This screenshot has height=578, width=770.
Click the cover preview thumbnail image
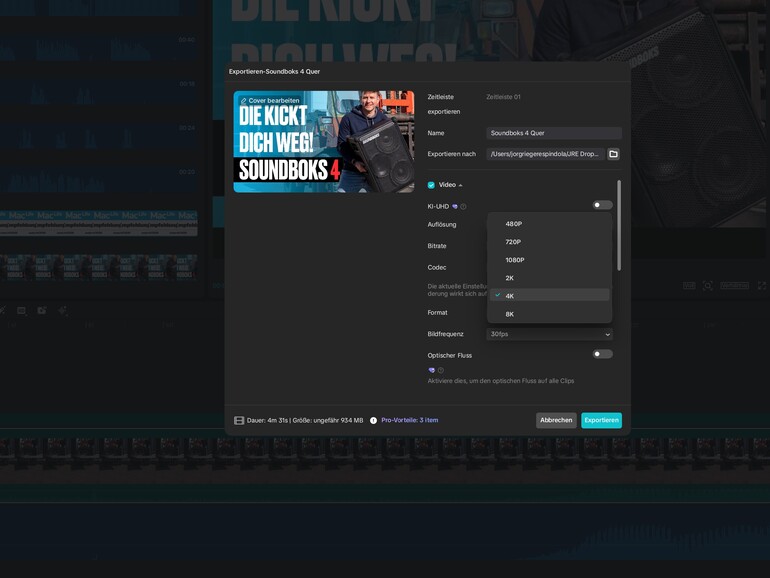[324, 141]
